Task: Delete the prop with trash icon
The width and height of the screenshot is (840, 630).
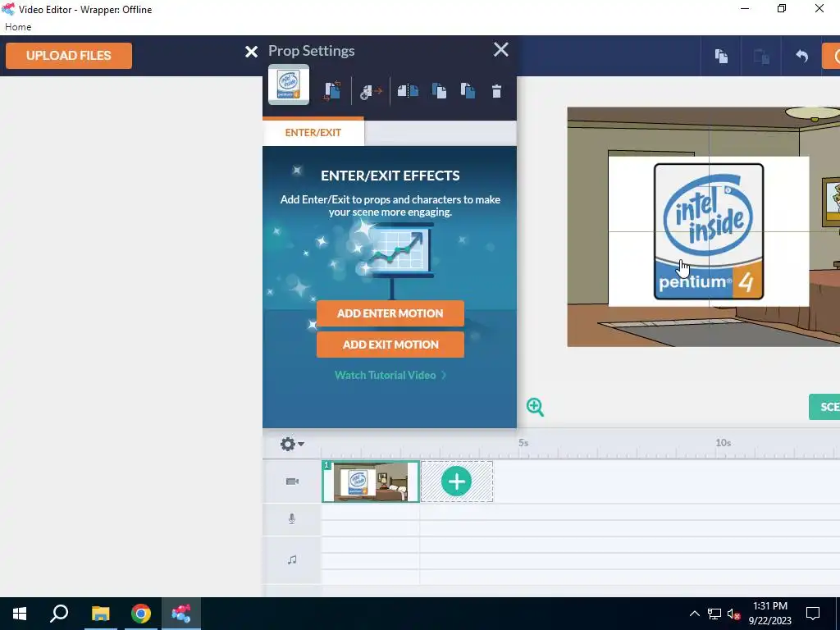Action: pyautogui.click(x=496, y=91)
